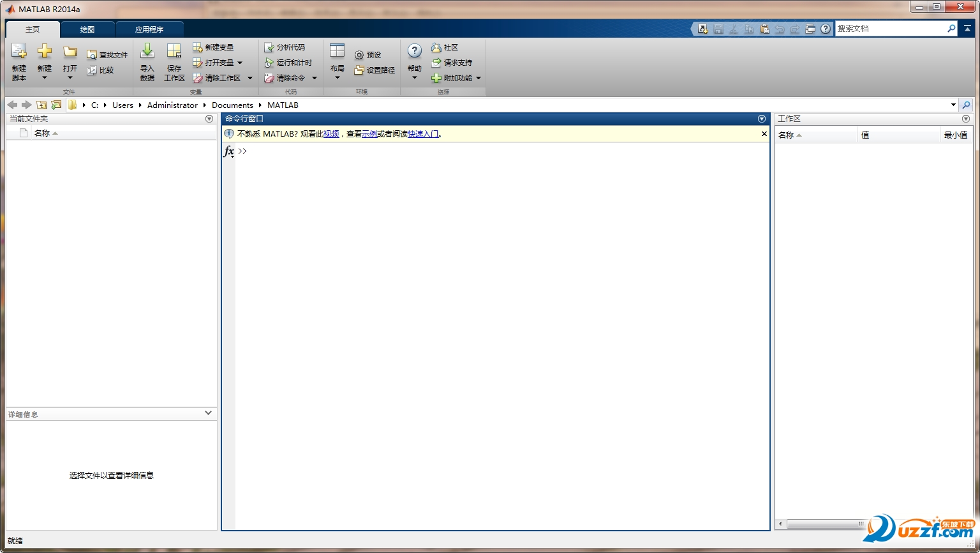Open the 当前文件夹 panel actions menu

(x=209, y=119)
